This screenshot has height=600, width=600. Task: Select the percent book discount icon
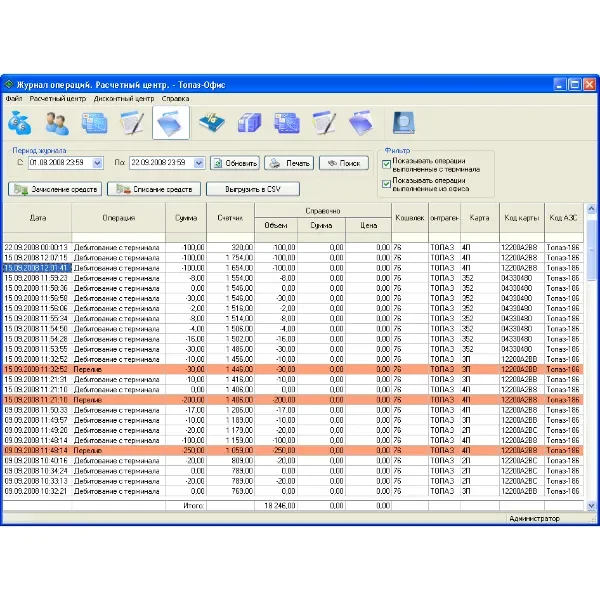click(x=212, y=123)
